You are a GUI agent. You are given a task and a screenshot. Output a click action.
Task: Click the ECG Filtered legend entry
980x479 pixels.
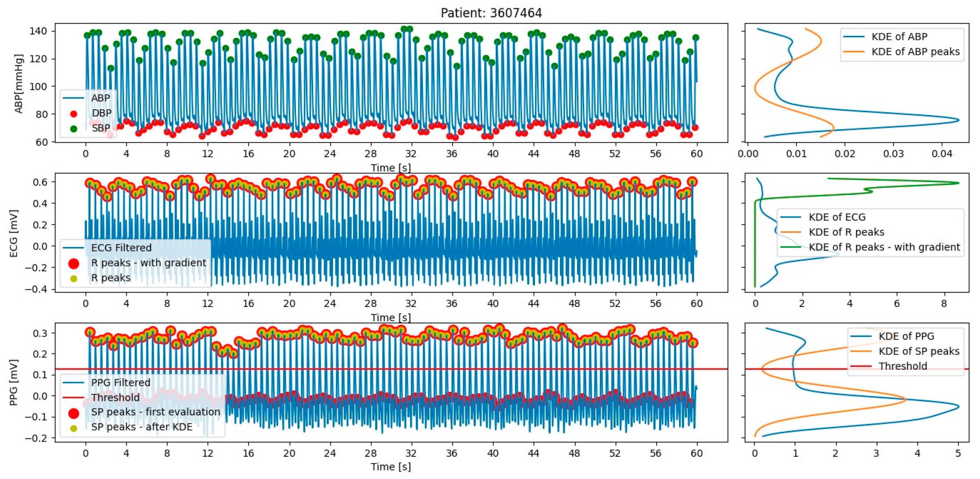121,248
